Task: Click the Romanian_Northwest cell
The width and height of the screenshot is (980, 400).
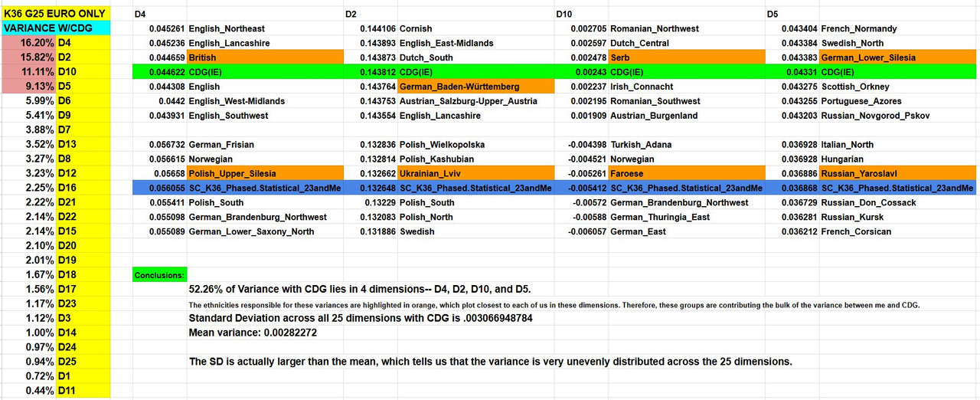Action: click(x=687, y=28)
